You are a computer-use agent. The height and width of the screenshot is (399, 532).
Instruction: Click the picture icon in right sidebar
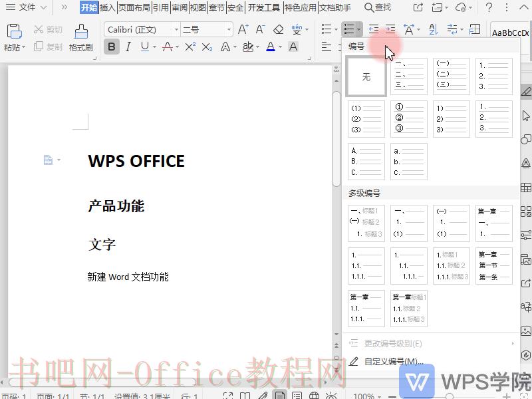(525, 331)
